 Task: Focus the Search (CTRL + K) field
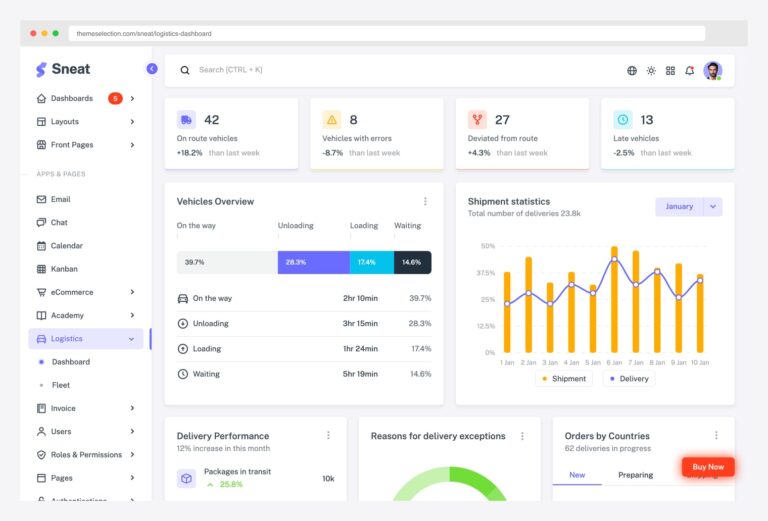[x=230, y=70]
